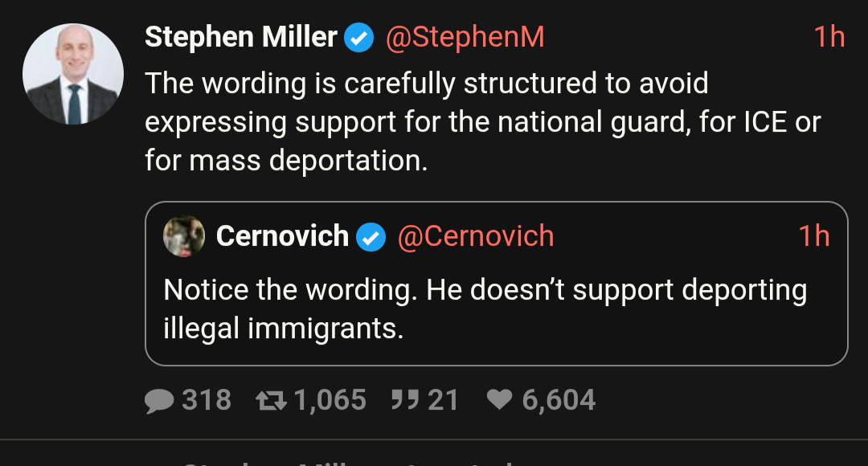Like the tweet with the heart icon
The width and height of the screenshot is (868, 466).
pyautogui.click(x=499, y=399)
